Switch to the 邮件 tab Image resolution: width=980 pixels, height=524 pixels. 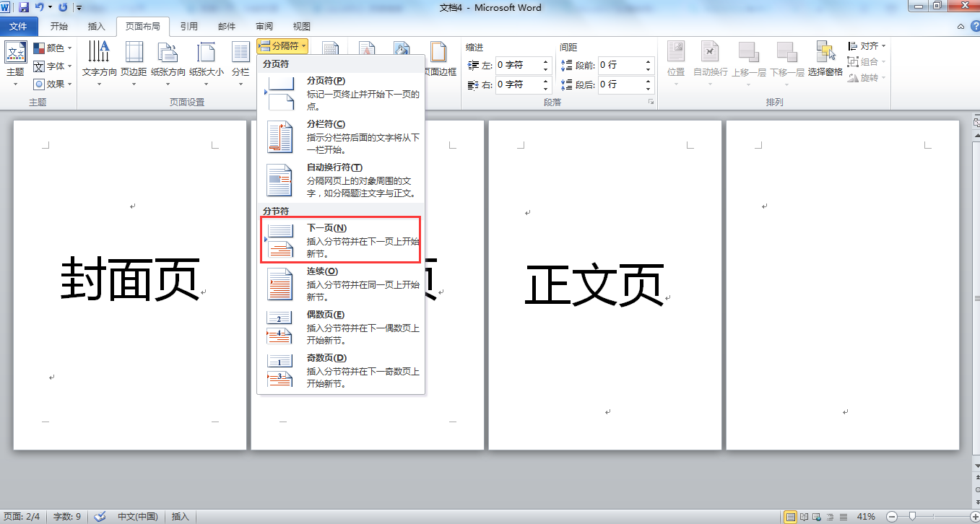click(x=227, y=27)
